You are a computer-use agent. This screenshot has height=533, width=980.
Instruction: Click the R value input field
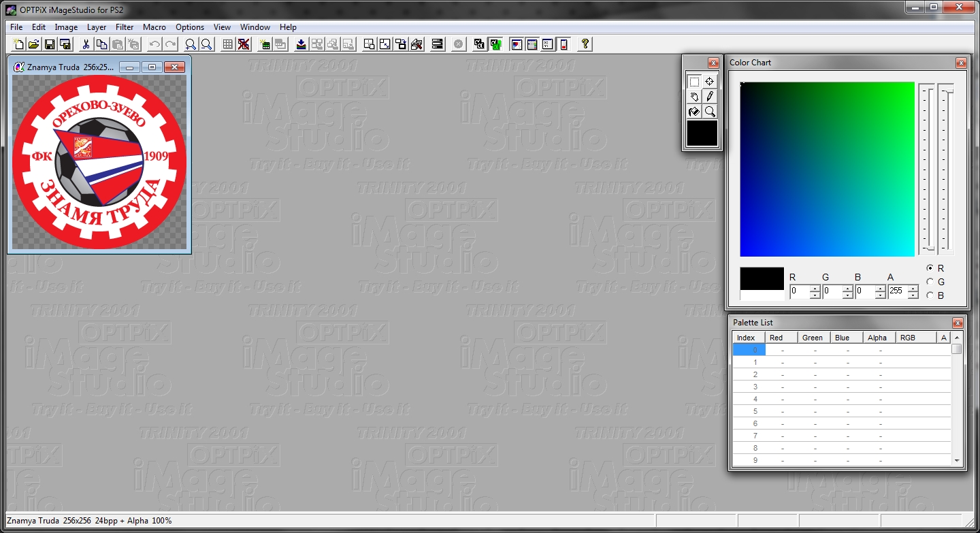(x=800, y=292)
